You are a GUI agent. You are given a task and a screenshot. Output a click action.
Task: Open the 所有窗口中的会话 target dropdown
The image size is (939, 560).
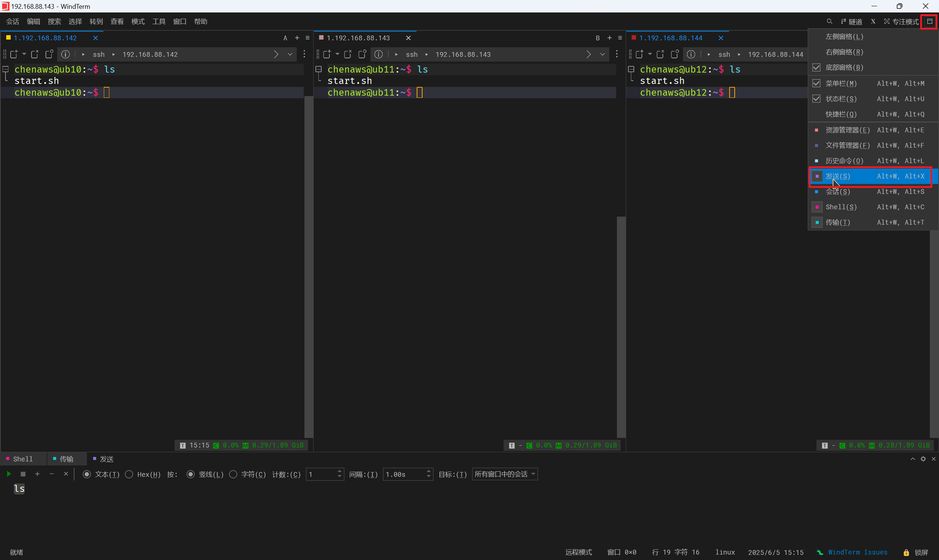tap(505, 474)
